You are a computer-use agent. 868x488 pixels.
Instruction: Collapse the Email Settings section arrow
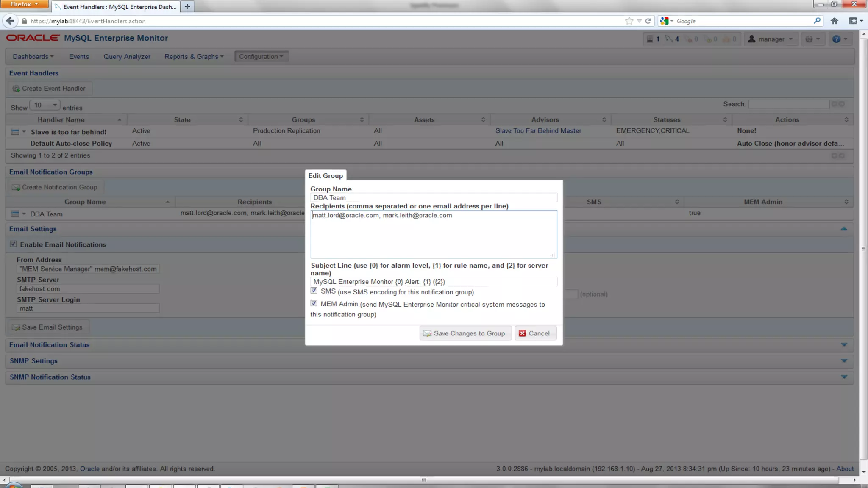point(844,229)
